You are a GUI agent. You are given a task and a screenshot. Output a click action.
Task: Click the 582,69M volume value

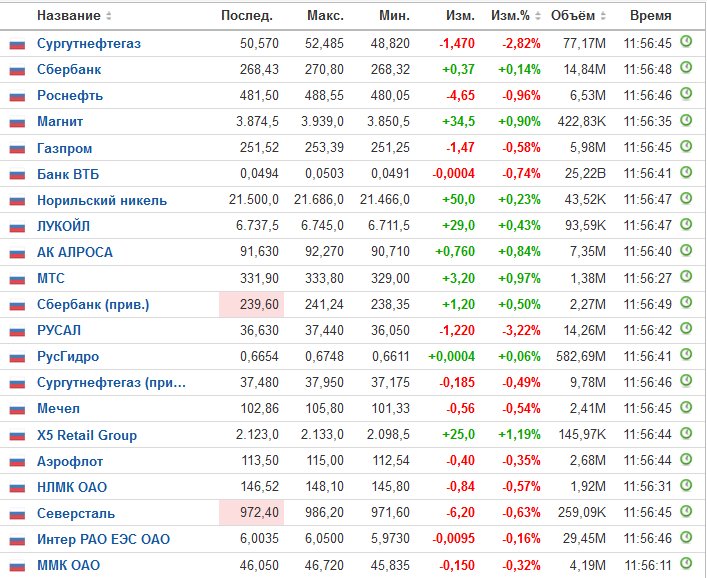tap(581, 357)
